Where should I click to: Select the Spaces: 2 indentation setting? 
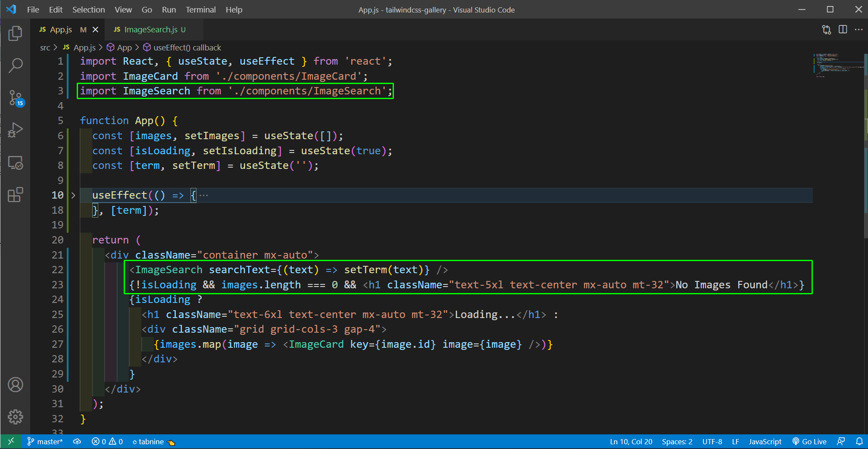pyautogui.click(x=677, y=442)
